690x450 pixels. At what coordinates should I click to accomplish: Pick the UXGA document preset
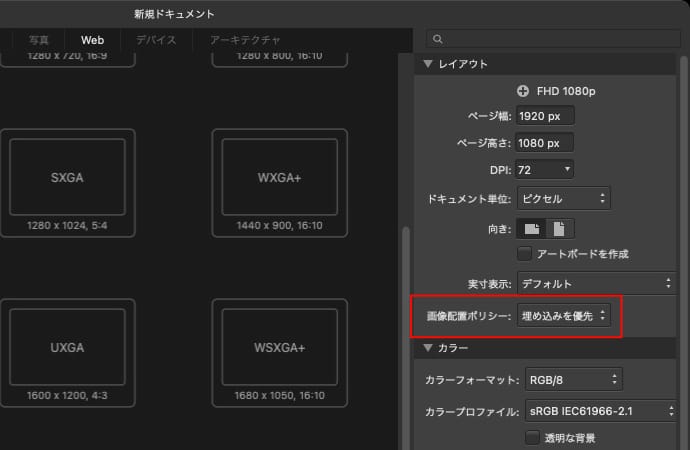pyautogui.click(x=67, y=347)
